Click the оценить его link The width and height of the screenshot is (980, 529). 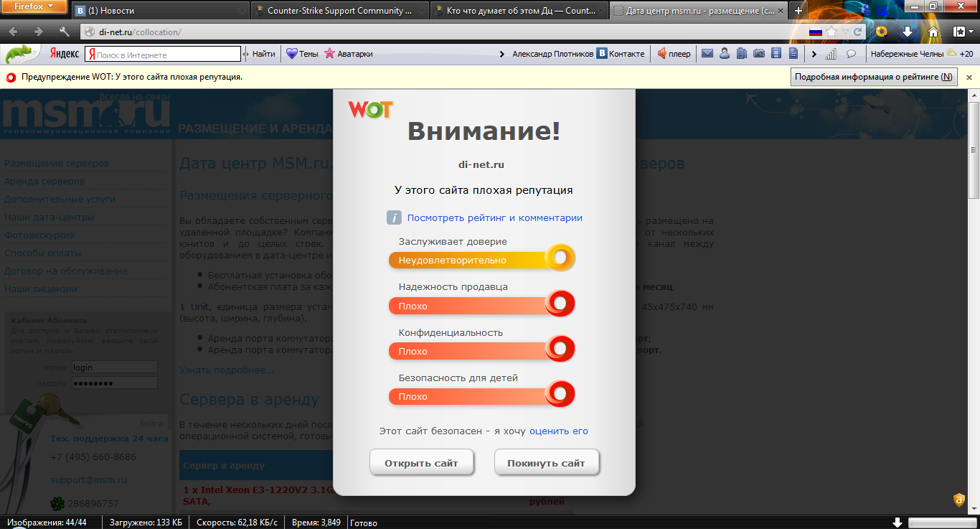pyautogui.click(x=559, y=431)
